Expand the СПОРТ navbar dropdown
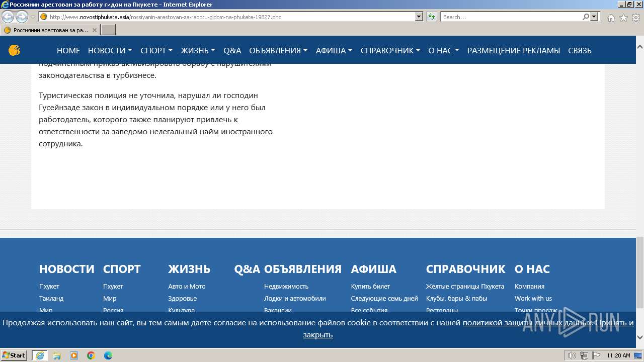The image size is (644, 362). coord(156,50)
